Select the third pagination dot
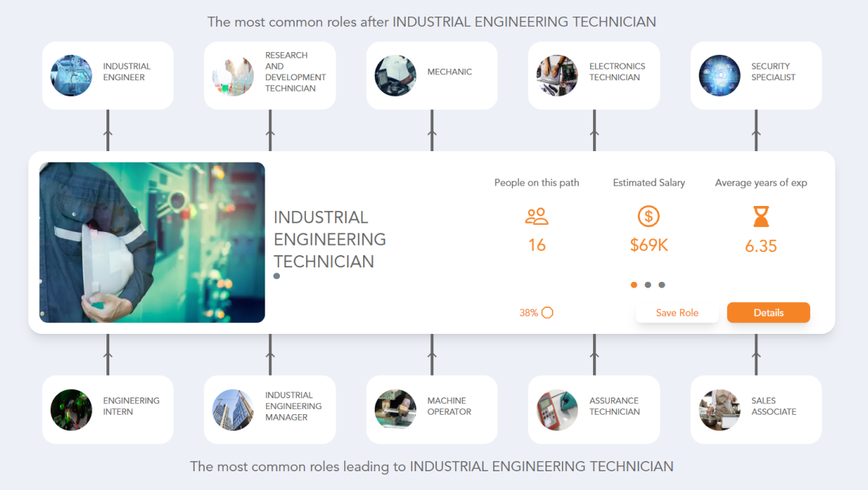 662,285
